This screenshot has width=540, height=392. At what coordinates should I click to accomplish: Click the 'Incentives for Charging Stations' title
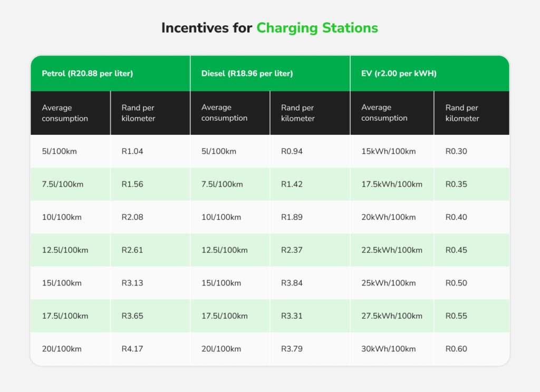[x=269, y=28]
